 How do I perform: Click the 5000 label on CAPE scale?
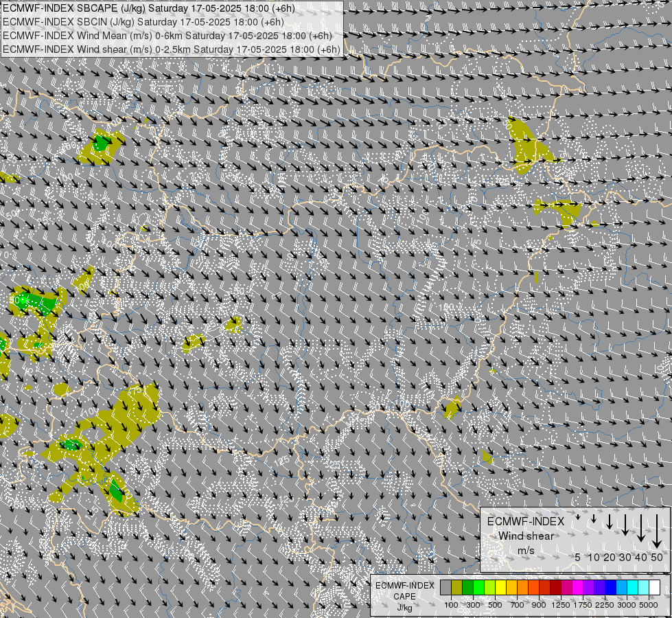pos(649,605)
